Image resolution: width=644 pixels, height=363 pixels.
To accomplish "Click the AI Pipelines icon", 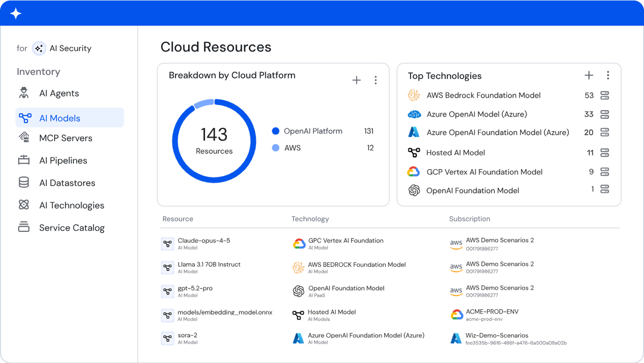I will 24,160.
